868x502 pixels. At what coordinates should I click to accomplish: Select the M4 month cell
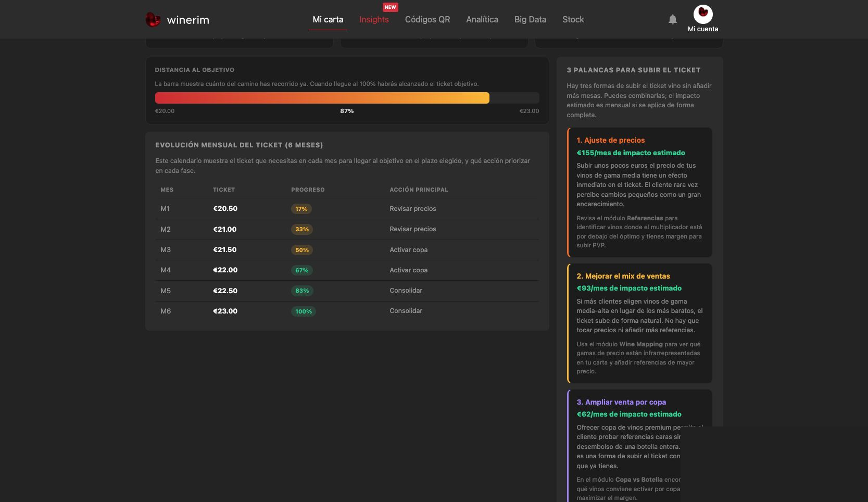pos(166,270)
